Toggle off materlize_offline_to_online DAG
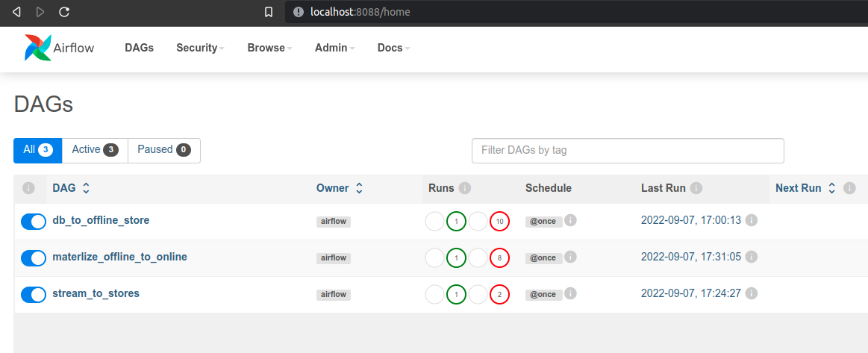 [34, 257]
